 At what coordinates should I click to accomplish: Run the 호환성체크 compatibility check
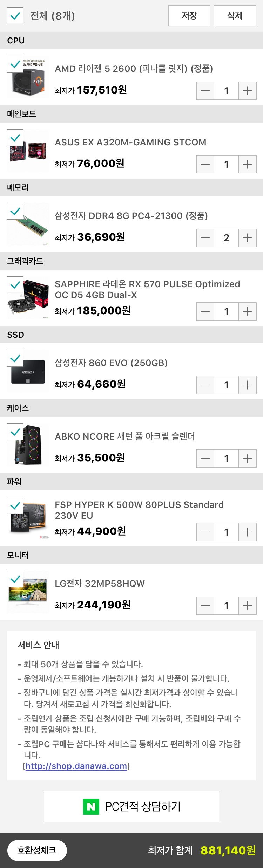point(37,850)
